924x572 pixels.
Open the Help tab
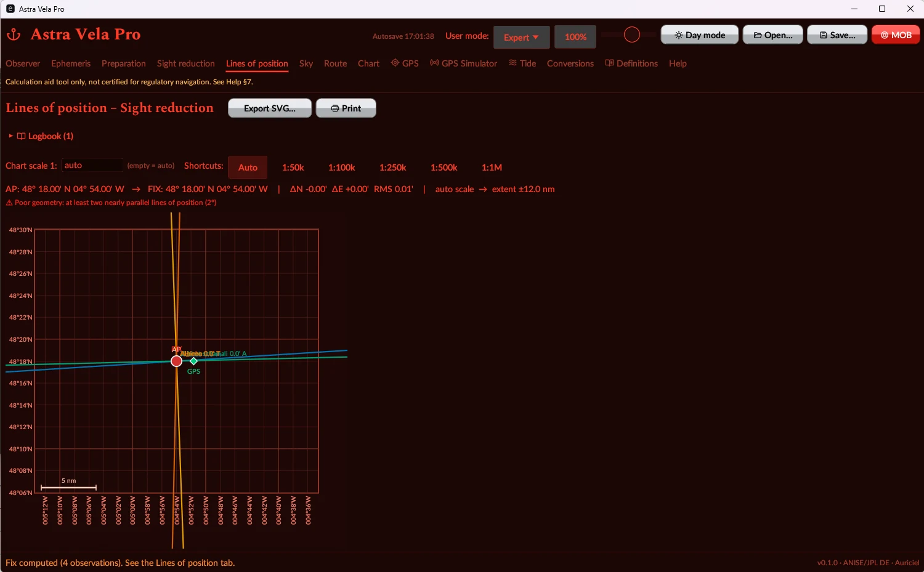point(678,63)
